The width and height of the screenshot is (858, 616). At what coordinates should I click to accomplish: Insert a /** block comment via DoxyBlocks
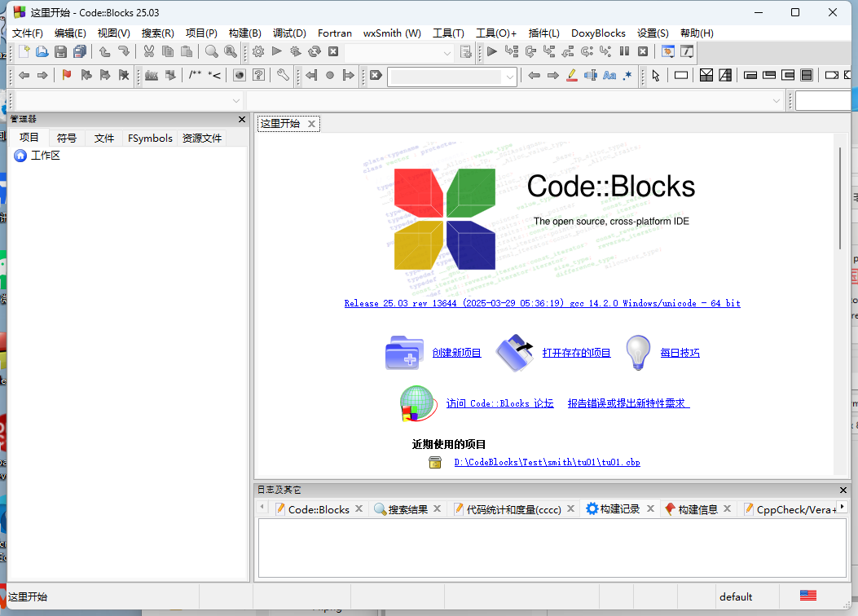tap(196, 76)
